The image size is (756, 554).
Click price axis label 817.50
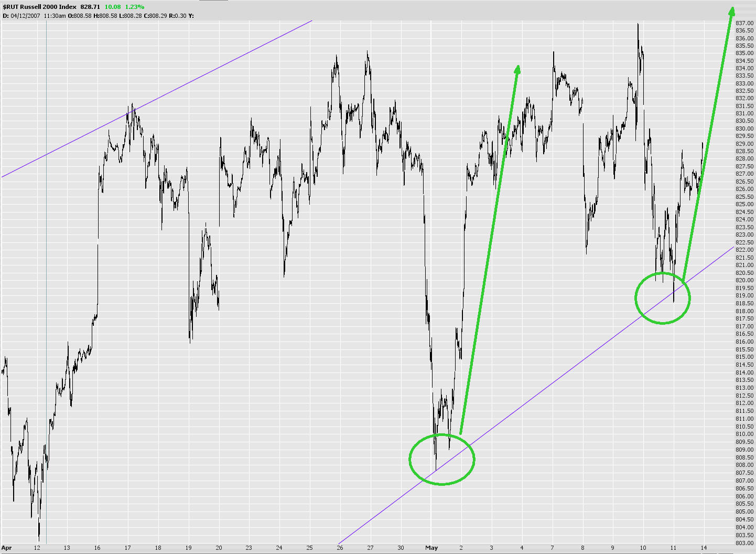point(744,319)
